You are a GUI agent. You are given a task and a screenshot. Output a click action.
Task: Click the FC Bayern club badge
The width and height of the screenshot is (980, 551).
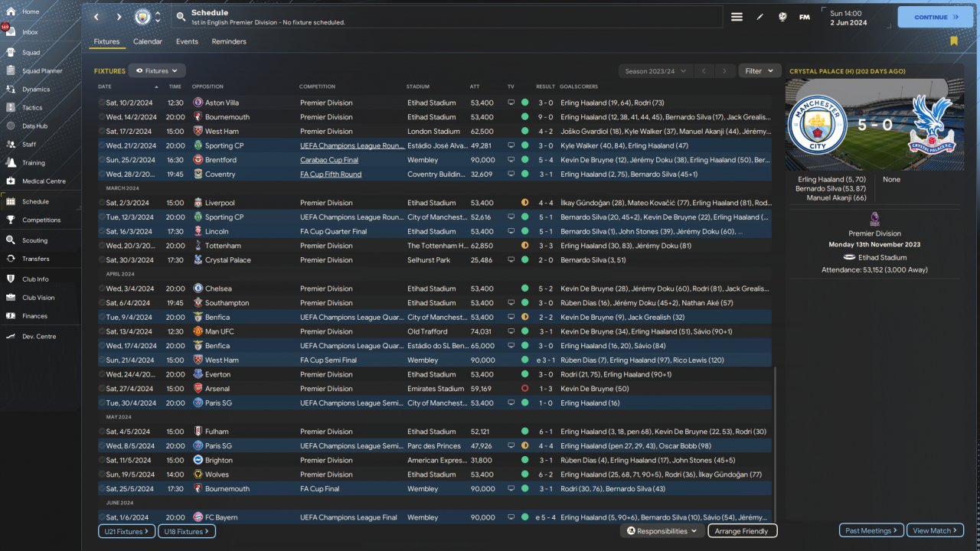198,517
